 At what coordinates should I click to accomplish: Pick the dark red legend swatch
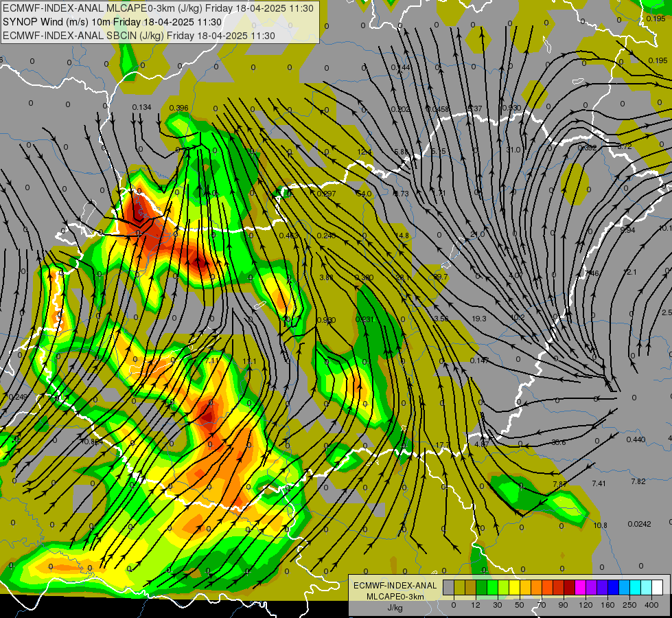(570, 587)
